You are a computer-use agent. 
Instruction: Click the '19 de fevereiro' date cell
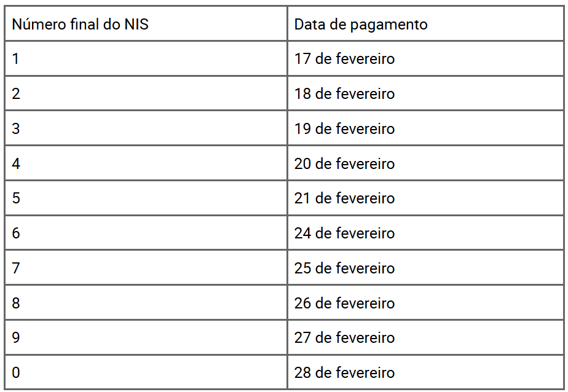pos(425,128)
